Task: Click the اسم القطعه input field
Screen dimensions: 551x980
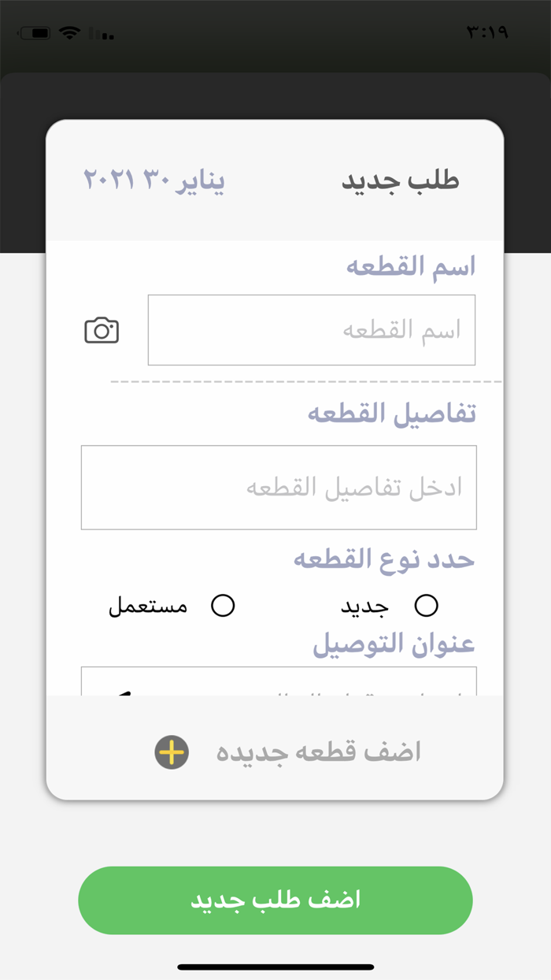Action: (312, 330)
